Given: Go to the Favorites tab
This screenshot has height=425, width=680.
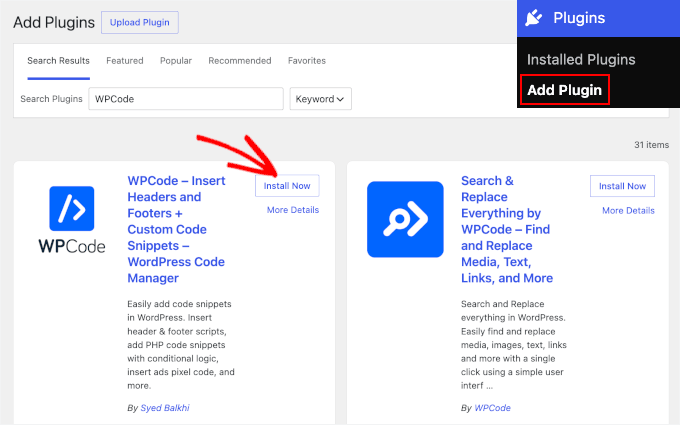Looking at the screenshot, I should (307, 61).
